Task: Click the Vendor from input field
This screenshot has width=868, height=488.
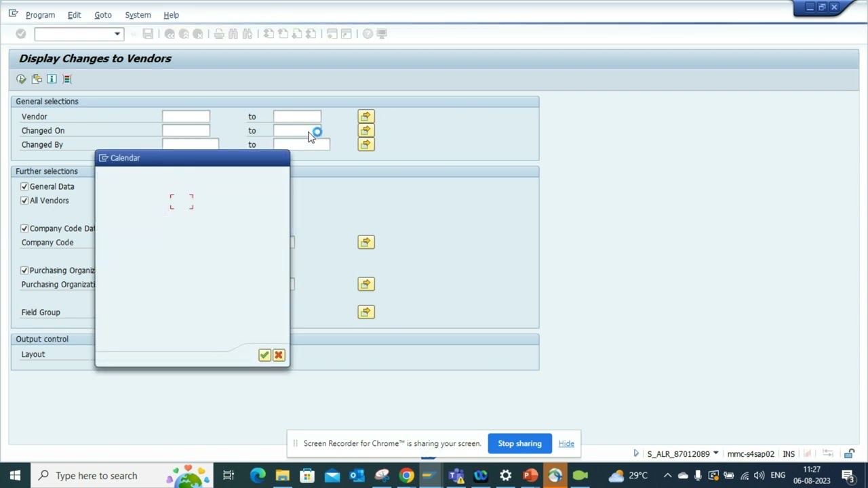Action: 186,117
